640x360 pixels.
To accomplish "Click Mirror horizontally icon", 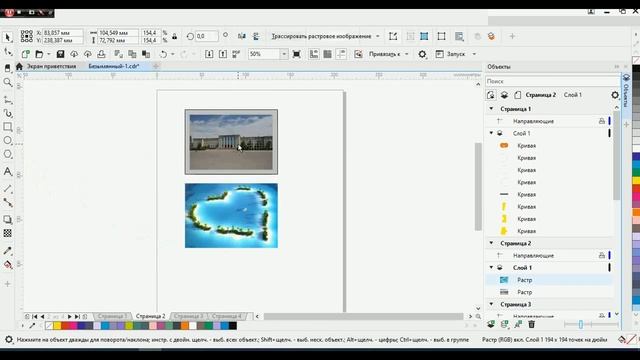I will click(x=242, y=36).
